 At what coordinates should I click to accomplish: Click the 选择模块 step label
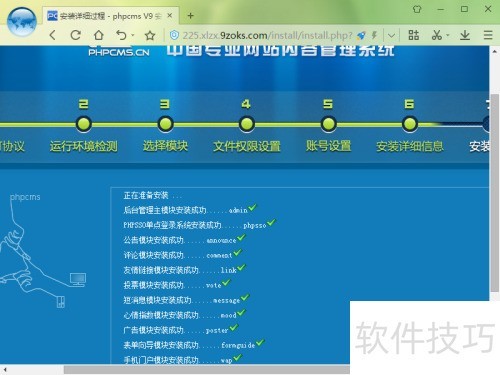pyautogui.click(x=165, y=146)
